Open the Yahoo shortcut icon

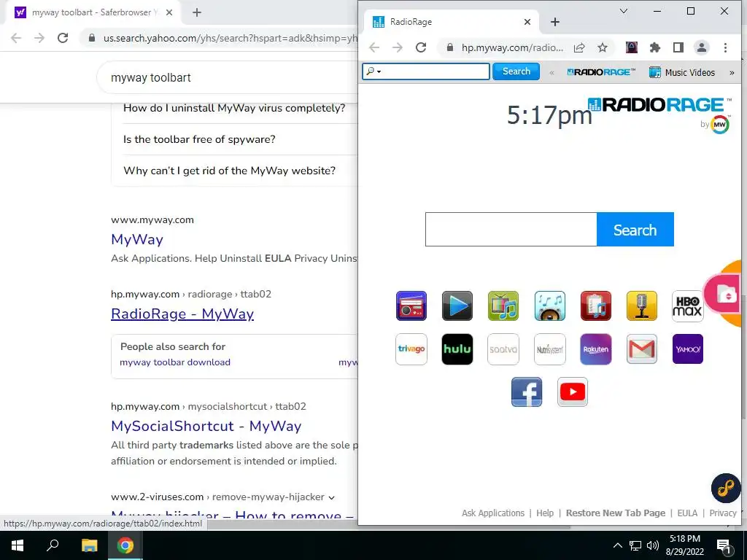(x=687, y=349)
